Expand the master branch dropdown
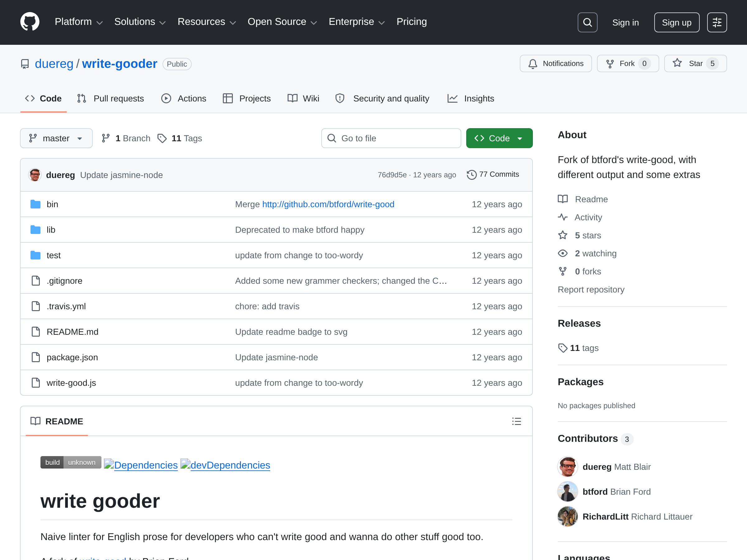Viewport: 747px width, 560px height. point(56,138)
